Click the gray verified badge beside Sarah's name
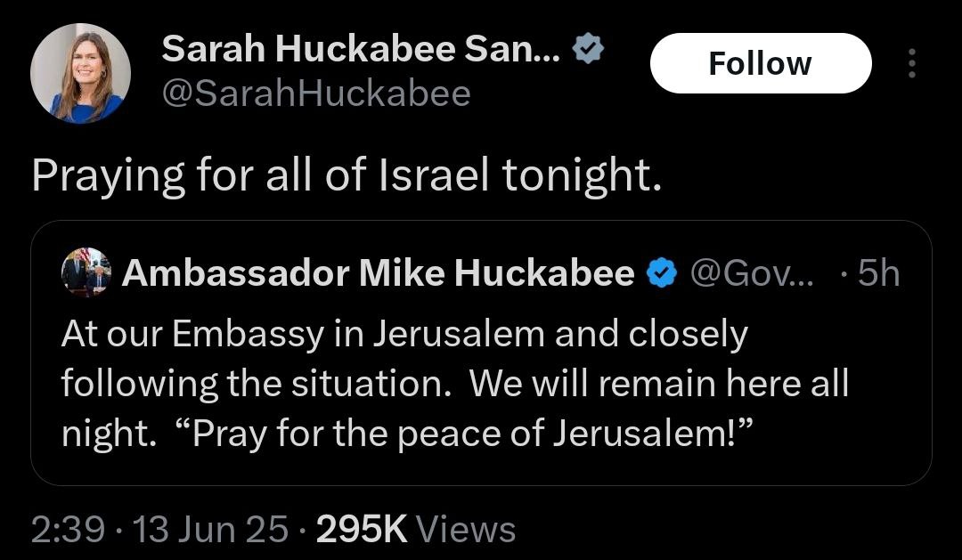 click(x=588, y=52)
